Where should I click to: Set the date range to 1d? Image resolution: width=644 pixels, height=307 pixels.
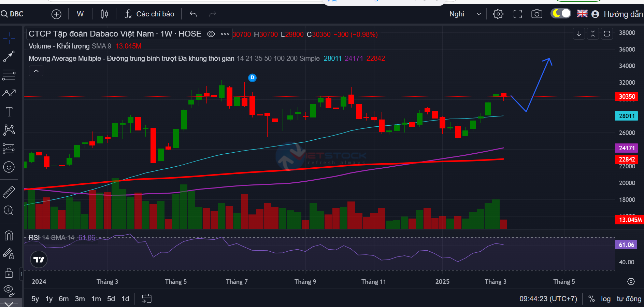(125, 299)
